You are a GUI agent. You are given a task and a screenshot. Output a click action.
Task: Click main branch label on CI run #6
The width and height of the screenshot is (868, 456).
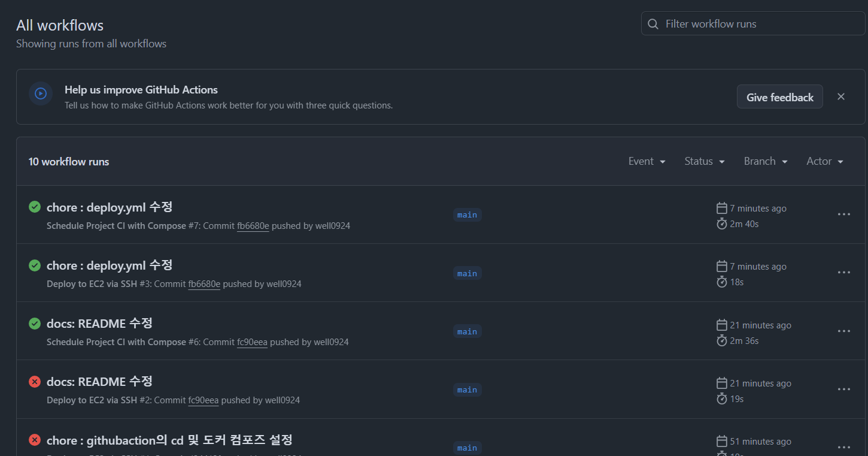pyautogui.click(x=467, y=331)
